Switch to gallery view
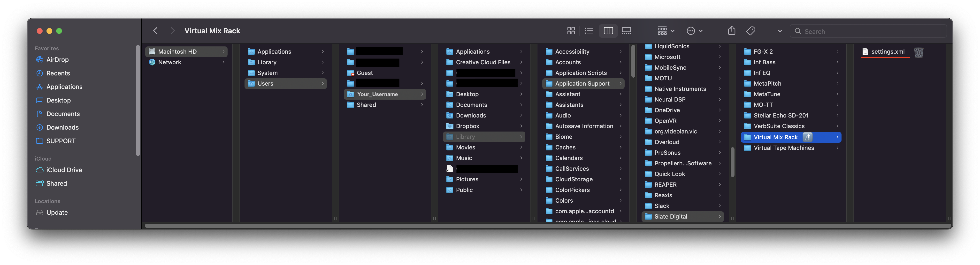Viewport: 980px width, 265px height. tap(626, 31)
